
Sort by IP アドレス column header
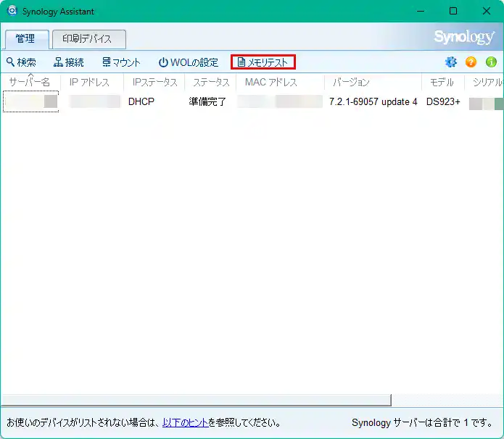[89, 83]
